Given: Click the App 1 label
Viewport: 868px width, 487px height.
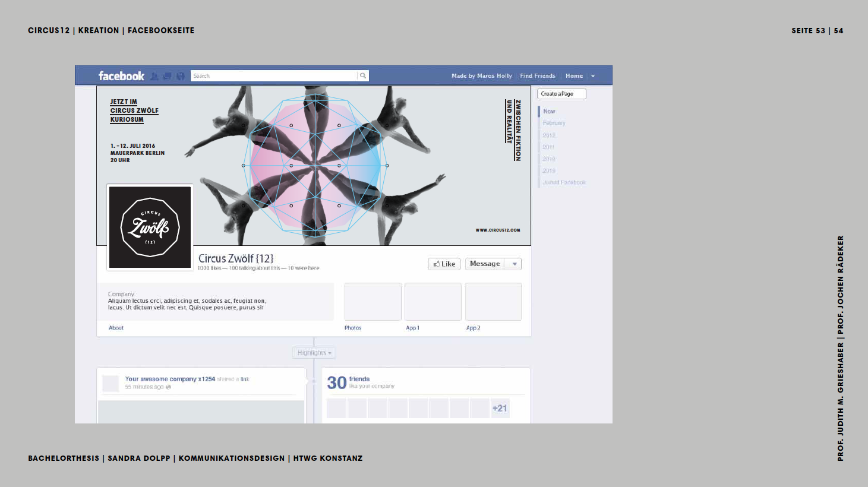Looking at the screenshot, I should coord(412,328).
